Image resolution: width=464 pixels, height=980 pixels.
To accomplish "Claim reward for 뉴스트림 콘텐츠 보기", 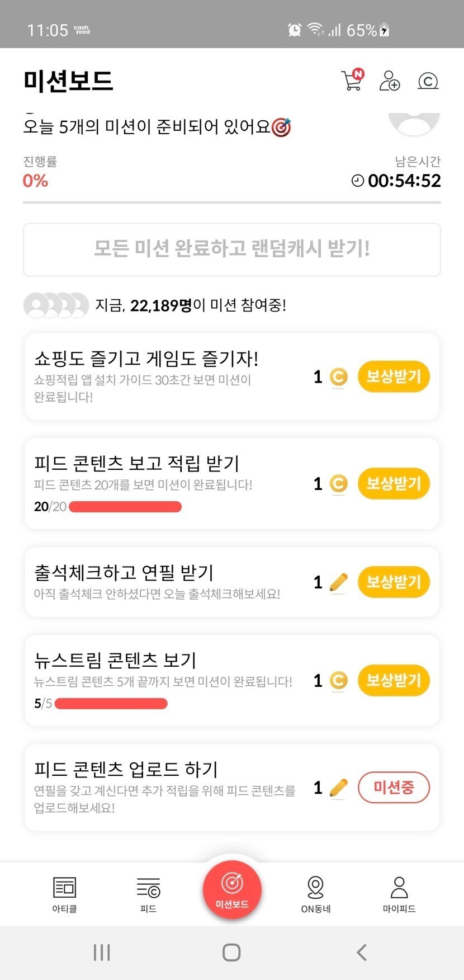I will [394, 680].
